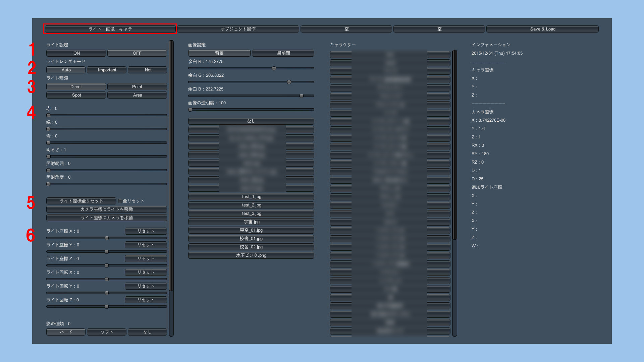Viewport: 644px width, 362px height.
Task: Click ライト座標全リセット button
Action: (81, 201)
